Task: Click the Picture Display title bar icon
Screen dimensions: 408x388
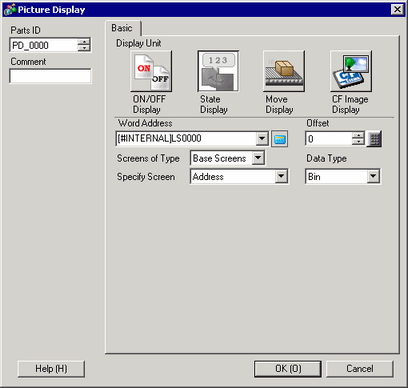Action: 9,9
